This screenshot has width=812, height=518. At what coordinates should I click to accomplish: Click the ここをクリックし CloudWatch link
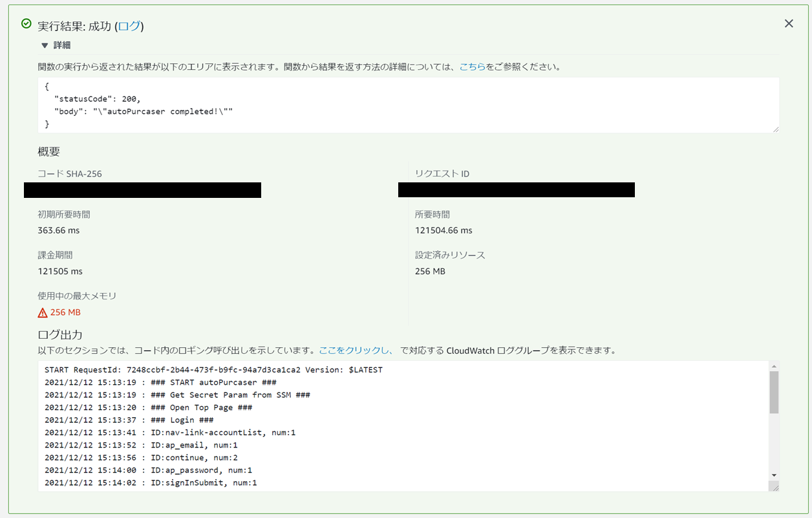(356, 351)
